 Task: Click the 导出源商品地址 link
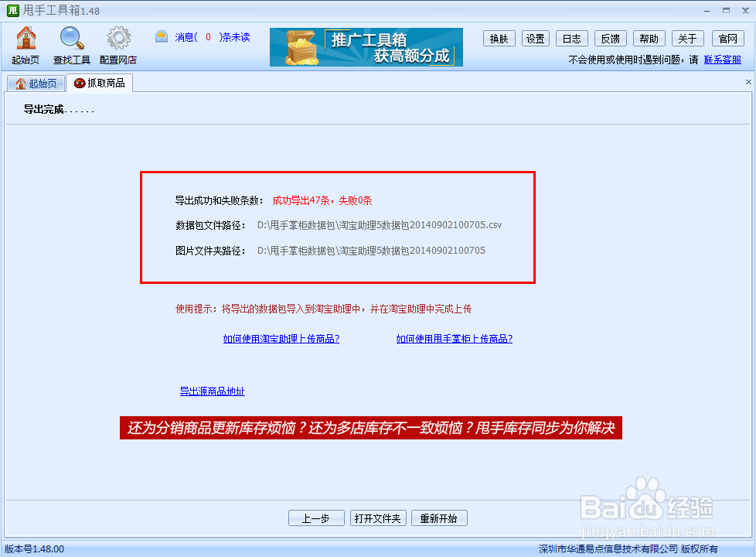tap(212, 391)
